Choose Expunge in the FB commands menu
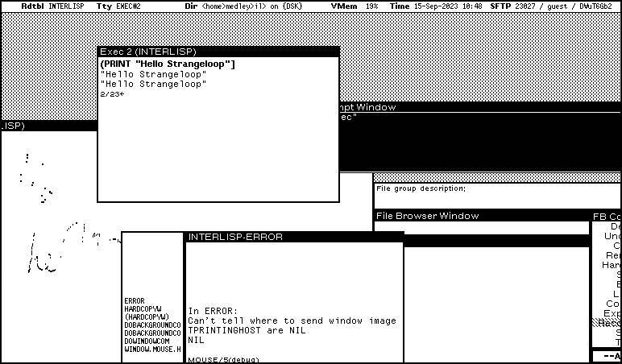 612,313
